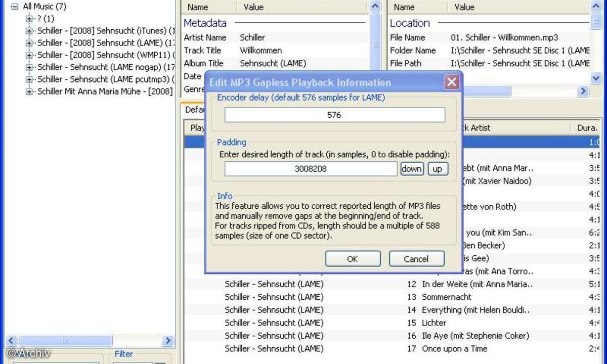607x364 pixels.
Task: Confirm dialog with OK button
Action: click(352, 259)
